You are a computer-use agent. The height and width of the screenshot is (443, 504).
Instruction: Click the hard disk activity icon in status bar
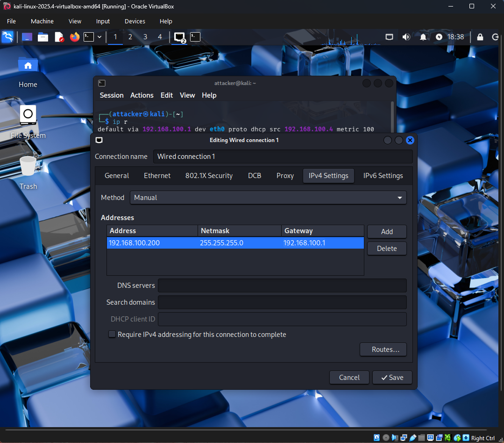[376, 438]
